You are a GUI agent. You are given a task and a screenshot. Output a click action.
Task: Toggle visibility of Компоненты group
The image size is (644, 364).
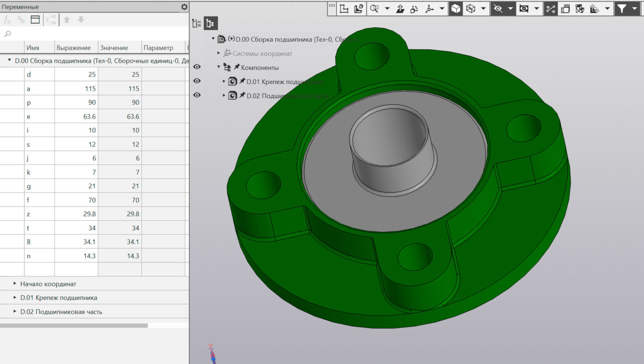197,67
